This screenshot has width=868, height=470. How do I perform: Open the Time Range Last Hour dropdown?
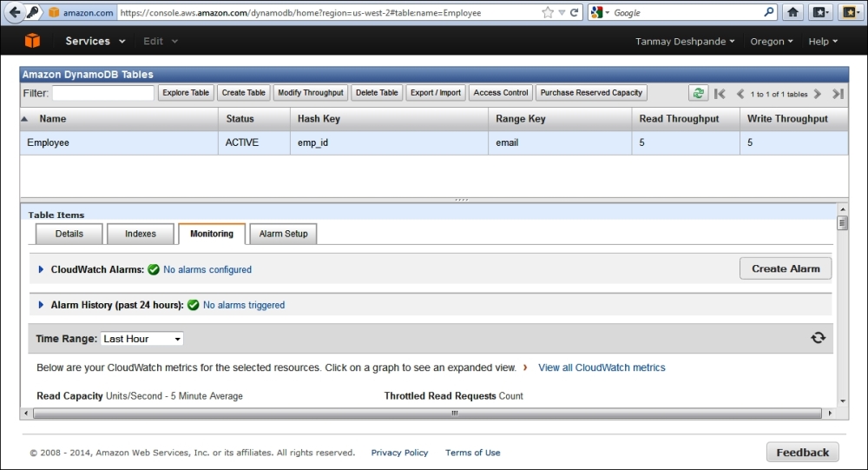click(x=141, y=339)
